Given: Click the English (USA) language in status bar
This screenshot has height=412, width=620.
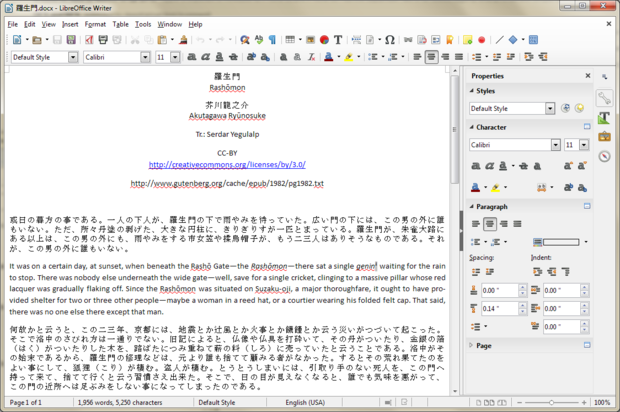Looking at the screenshot, I should (305, 402).
